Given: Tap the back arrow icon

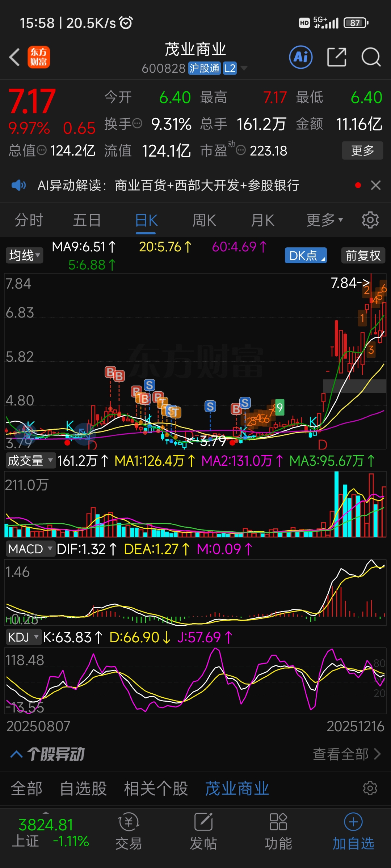Looking at the screenshot, I should tap(14, 57).
